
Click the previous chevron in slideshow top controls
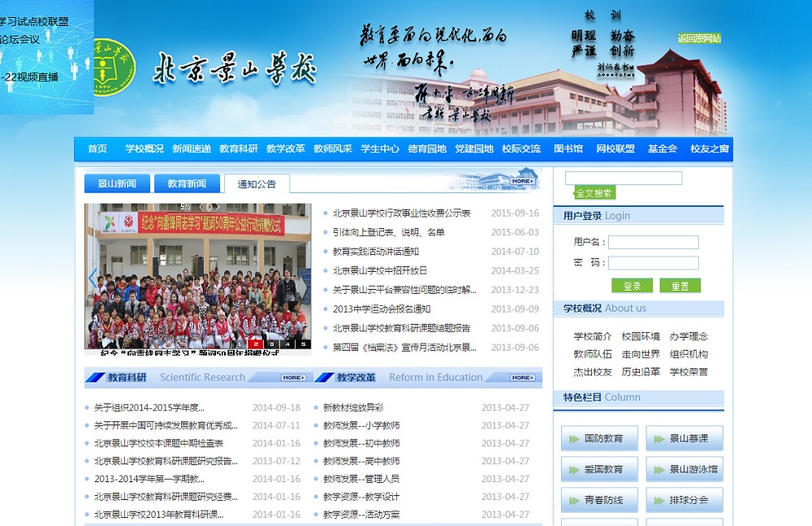(201, 207)
